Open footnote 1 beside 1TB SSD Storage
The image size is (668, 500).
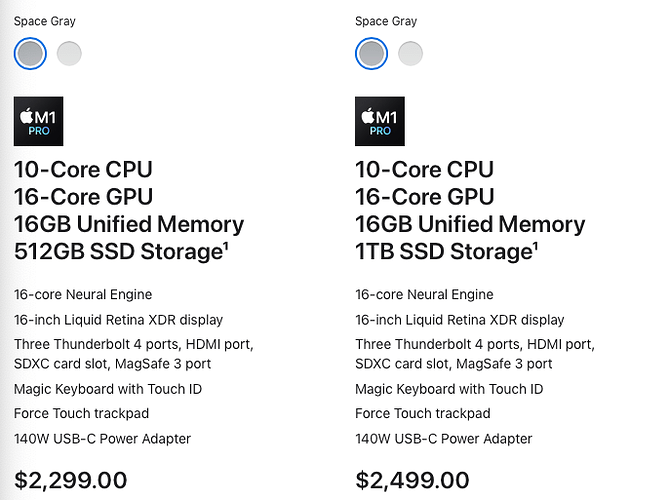[x=535, y=246]
